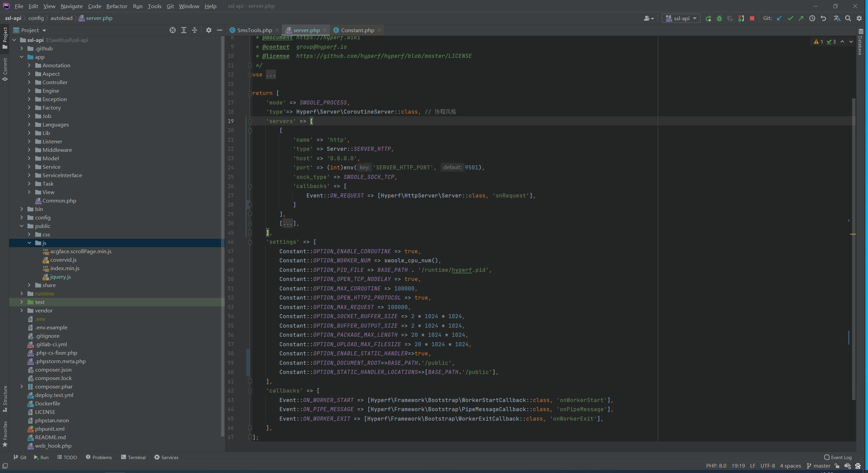Switch to the Constant.php tab
Screen dimensions: 868x473
click(357, 30)
